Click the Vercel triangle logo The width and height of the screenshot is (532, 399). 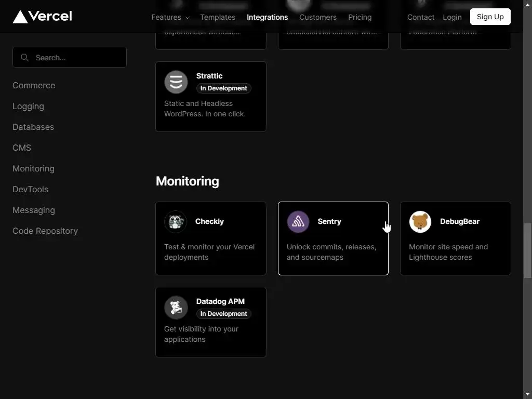click(x=20, y=17)
